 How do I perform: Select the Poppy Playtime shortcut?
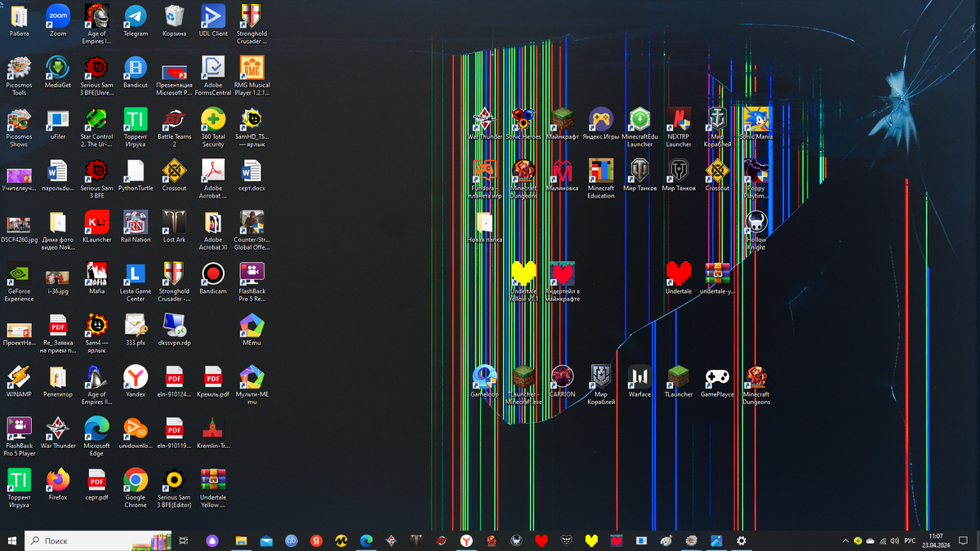756,179
